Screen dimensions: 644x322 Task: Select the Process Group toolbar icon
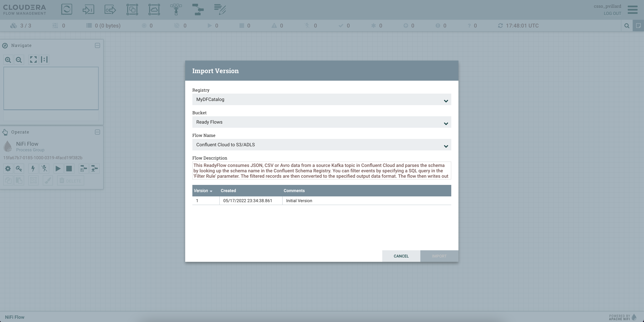(132, 10)
